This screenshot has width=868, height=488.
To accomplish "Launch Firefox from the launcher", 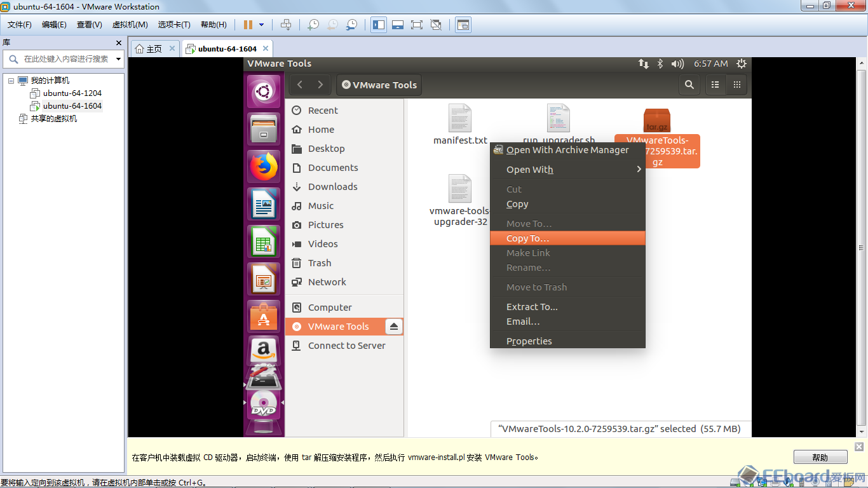I will click(x=264, y=167).
